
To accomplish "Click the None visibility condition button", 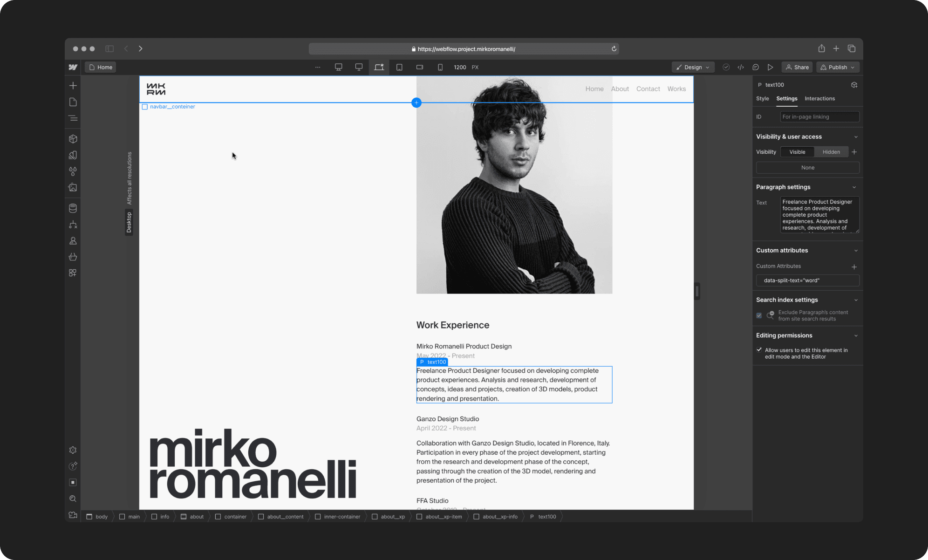I will 807,167.
